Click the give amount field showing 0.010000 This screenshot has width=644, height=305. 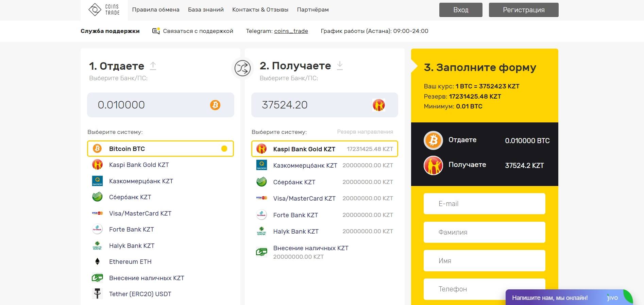coord(160,105)
